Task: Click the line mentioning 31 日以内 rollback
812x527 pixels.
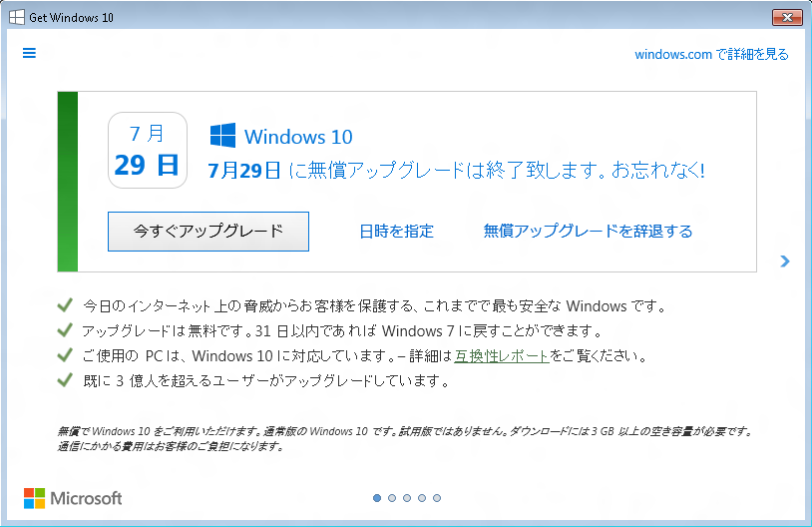Action: [342, 330]
